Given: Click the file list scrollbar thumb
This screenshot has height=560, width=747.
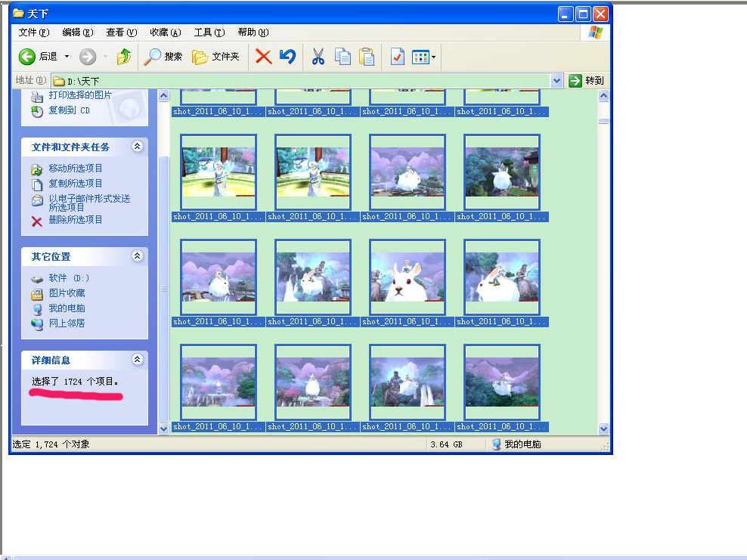Looking at the screenshot, I should pos(603,121).
